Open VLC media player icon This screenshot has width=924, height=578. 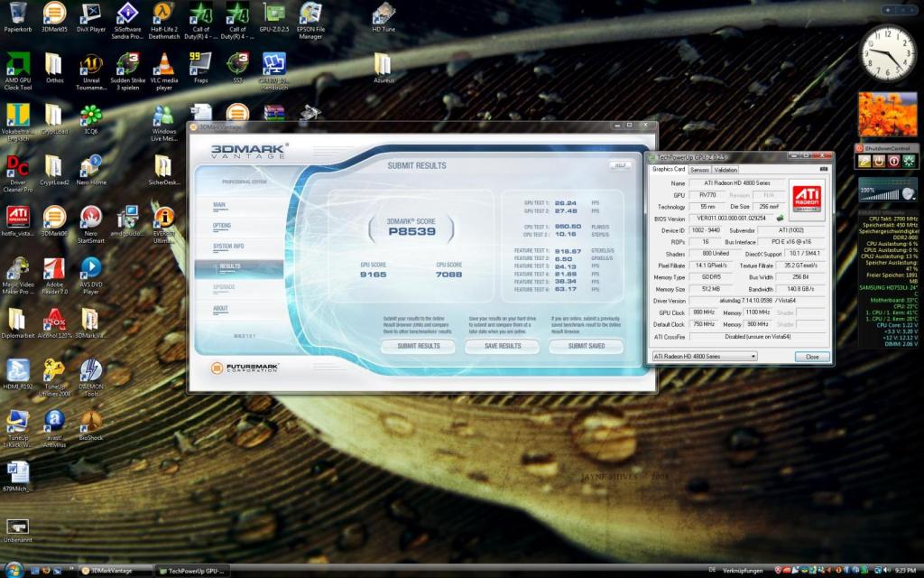coord(164,71)
